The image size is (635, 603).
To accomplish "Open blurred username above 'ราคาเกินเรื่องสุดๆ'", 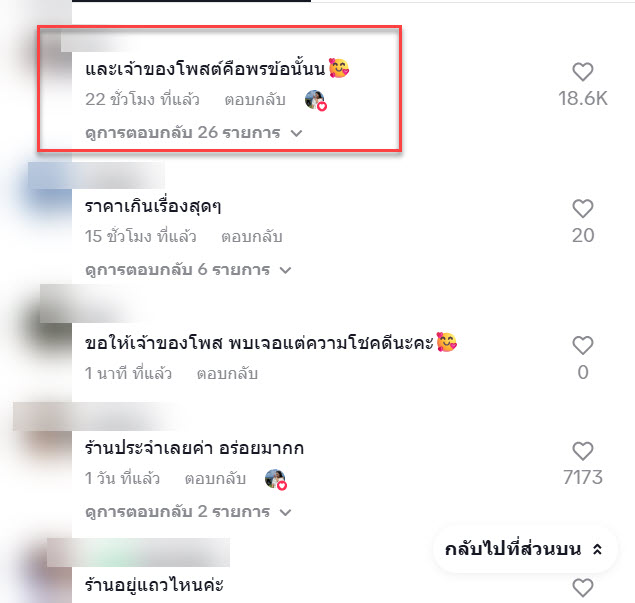I will point(96,175).
